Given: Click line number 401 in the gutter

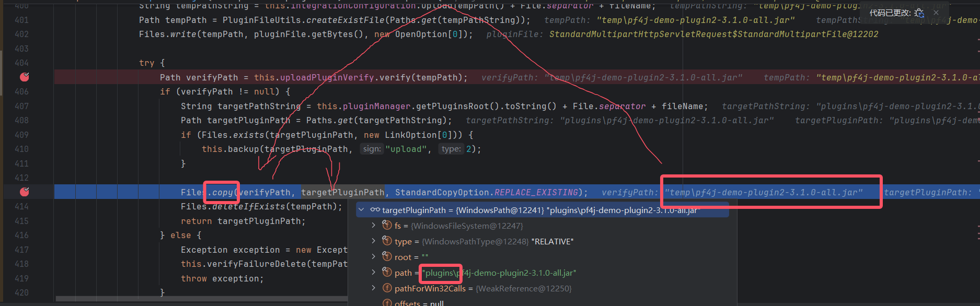Looking at the screenshot, I should coord(21,20).
